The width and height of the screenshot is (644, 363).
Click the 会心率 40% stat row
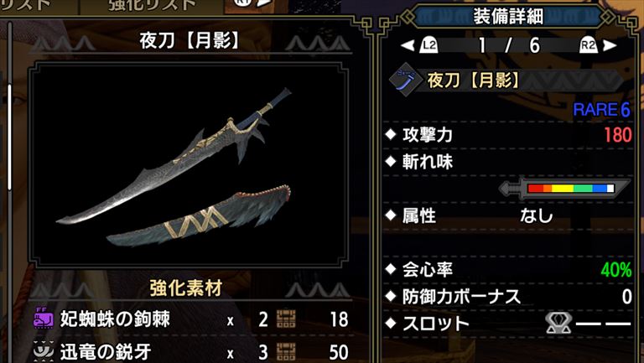(508, 270)
